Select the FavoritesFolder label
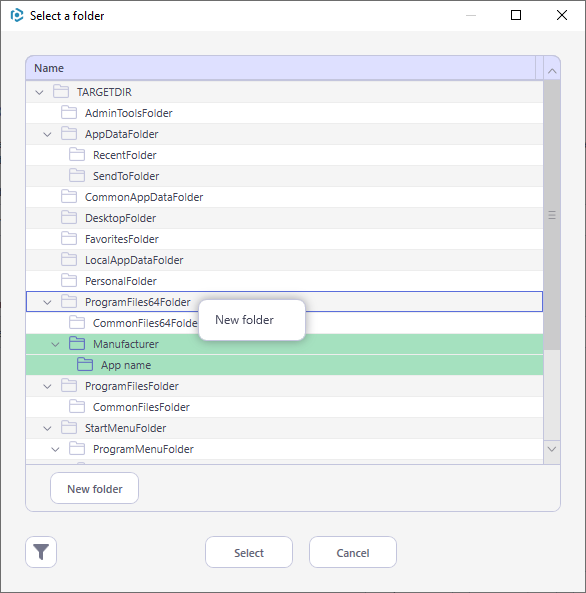 click(121, 239)
